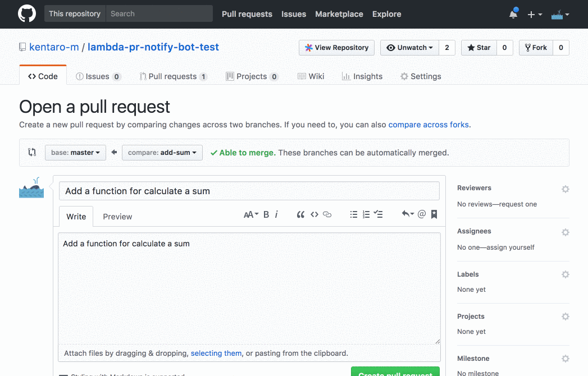Add a task list
This screenshot has height=376, width=588.
click(378, 214)
